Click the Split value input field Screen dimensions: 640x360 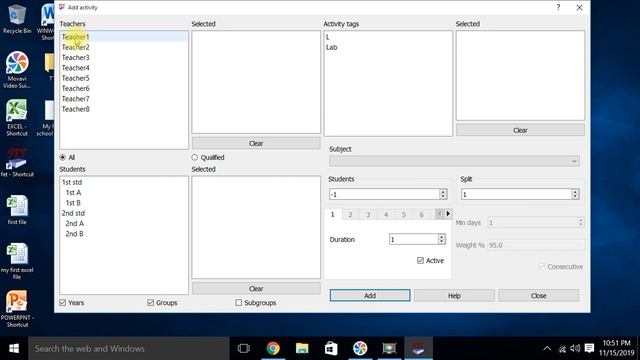tap(516, 194)
